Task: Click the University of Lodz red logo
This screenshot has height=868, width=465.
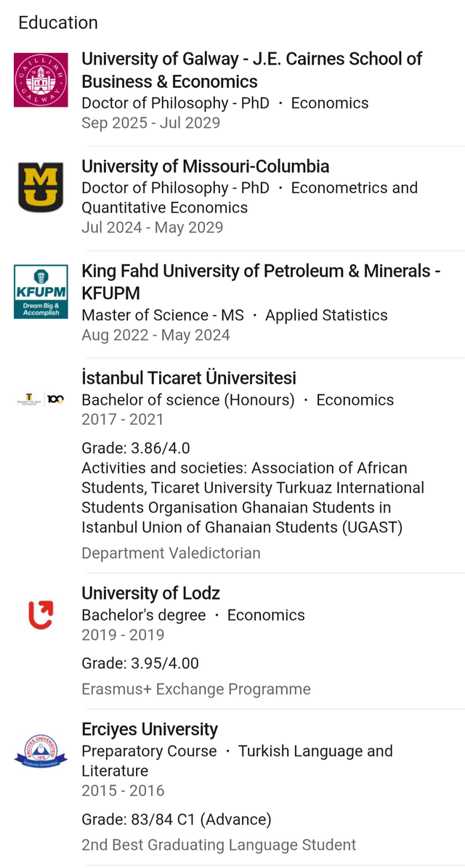Action: click(41, 614)
